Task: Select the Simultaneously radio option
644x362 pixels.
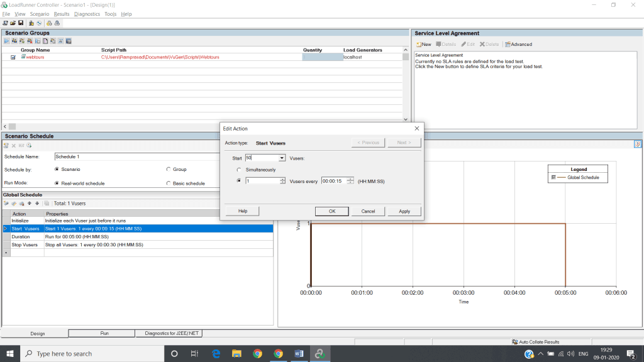Action: coord(239,170)
